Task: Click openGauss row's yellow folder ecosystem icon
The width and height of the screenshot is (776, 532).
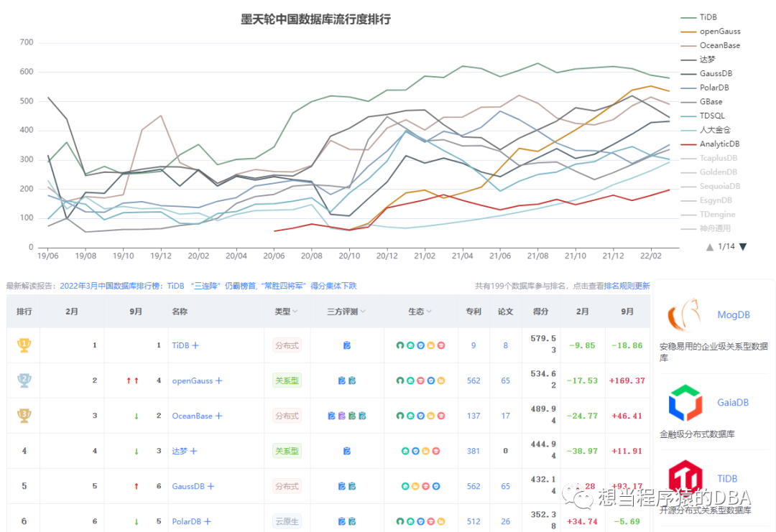Action: (441, 381)
